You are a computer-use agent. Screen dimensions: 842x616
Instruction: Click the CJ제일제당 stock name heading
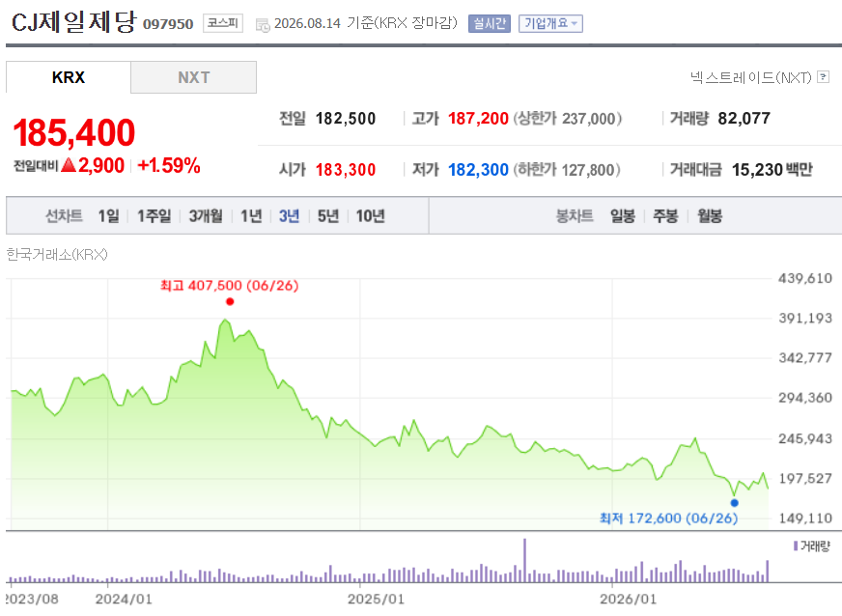point(73,22)
